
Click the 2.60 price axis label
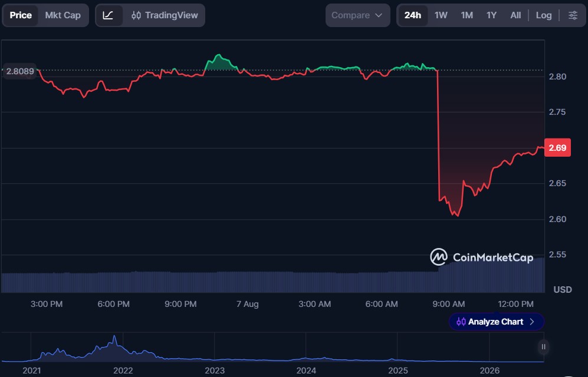557,219
